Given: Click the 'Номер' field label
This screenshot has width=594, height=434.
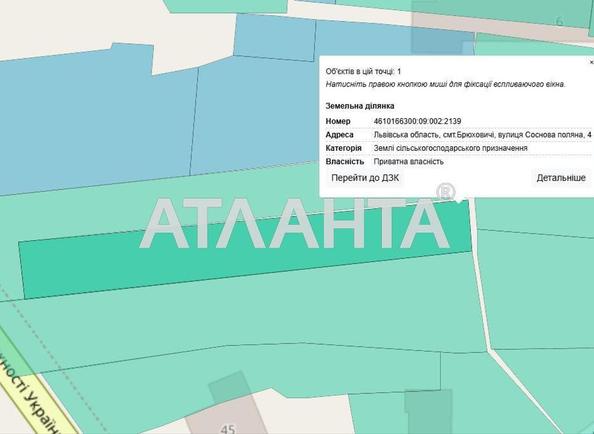Looking at the screenshot, I should pyautogui.click(x=338, y=121).
